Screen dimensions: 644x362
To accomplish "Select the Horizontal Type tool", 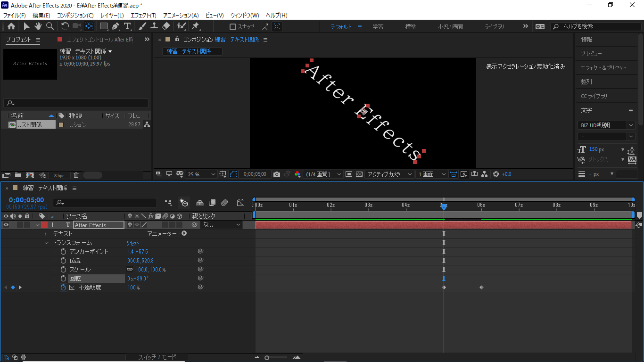I will point(127,26).
